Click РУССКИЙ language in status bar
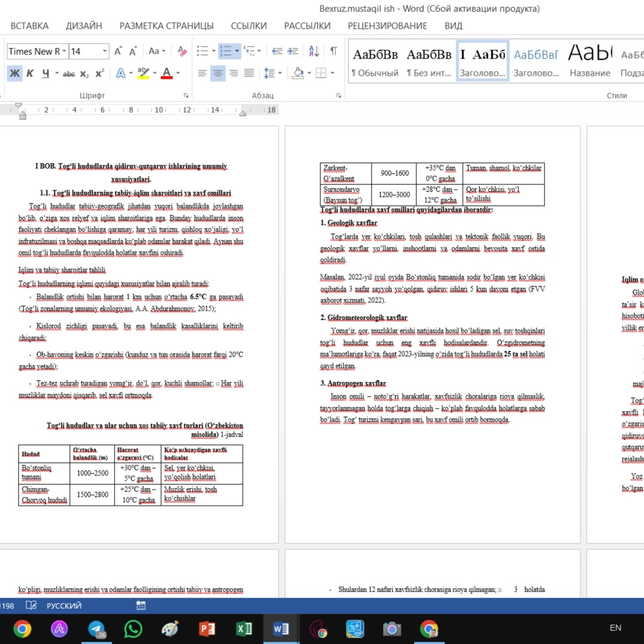Screen dimensions: 644x644 tap(64, 606)
